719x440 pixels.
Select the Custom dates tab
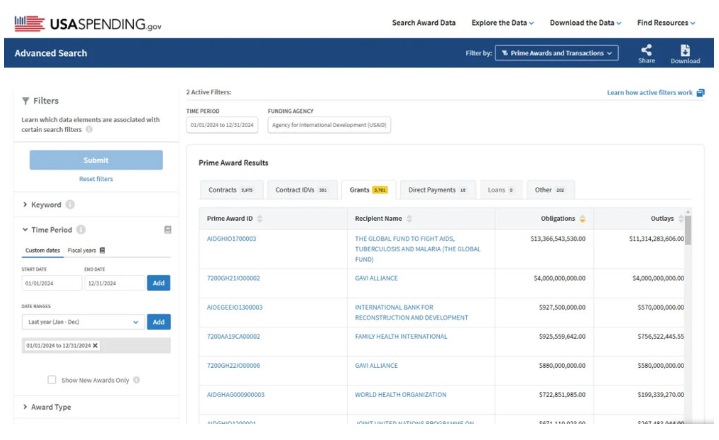click(x=43, y=250)
